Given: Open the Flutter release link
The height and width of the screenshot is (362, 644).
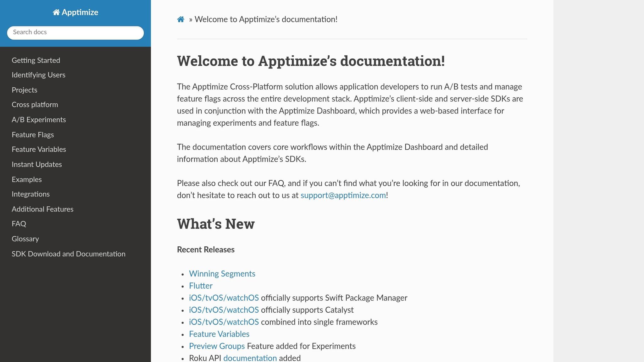Looking at the screenshot, I should tap(201, 286).
